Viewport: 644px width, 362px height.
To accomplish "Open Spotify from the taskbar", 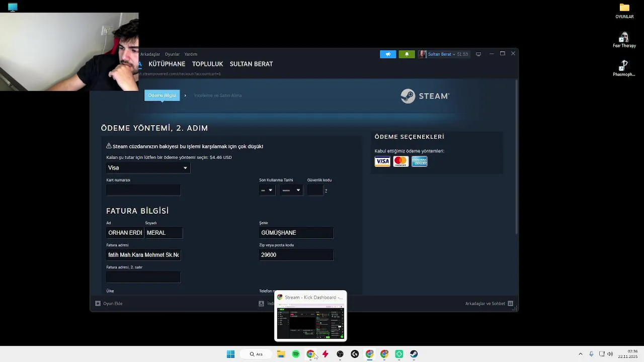I will click(x=296, y=354).
